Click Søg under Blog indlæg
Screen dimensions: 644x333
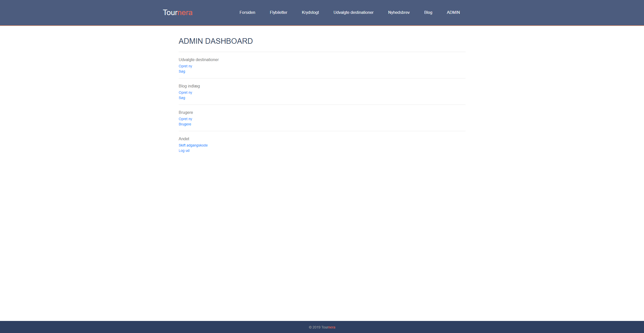(x=182, y=98)
